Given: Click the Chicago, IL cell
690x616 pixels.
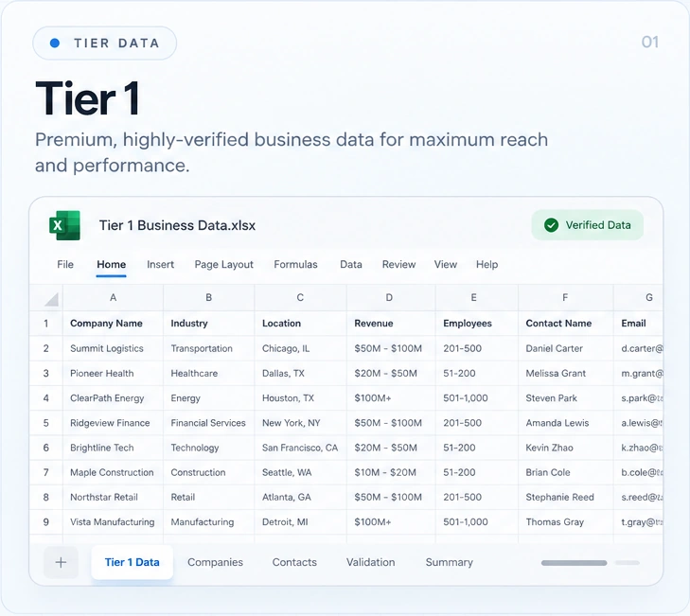Looking at the screenshot, I should (x=301, y=348).
